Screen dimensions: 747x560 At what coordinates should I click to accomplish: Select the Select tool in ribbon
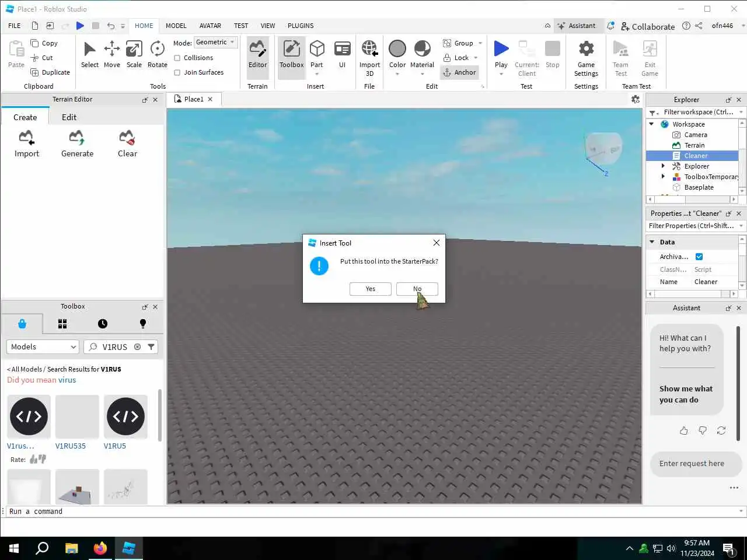point(89,55)
